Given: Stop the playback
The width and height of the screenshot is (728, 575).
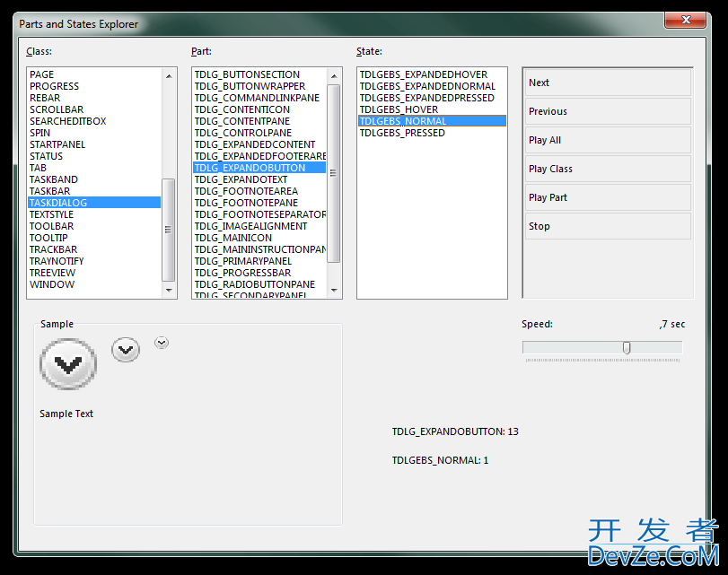Looking at the screenshot, I should pos(608,226).
